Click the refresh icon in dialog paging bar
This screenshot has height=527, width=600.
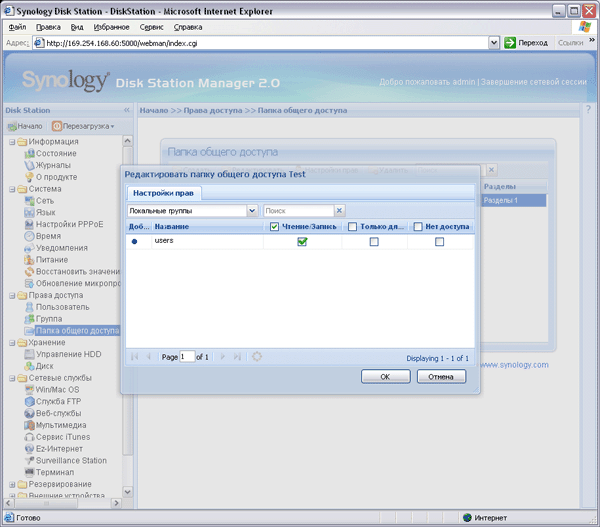coord(257,357)
